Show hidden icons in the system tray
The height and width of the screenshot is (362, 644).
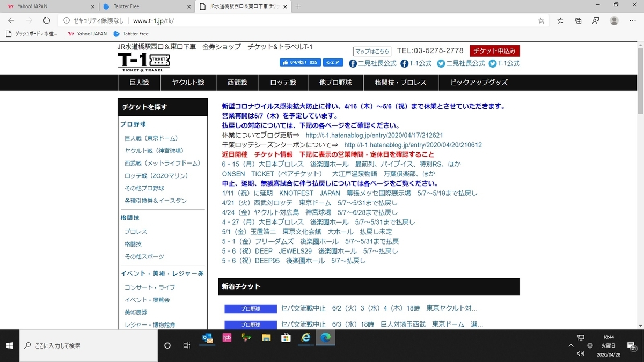coord(572,345)
